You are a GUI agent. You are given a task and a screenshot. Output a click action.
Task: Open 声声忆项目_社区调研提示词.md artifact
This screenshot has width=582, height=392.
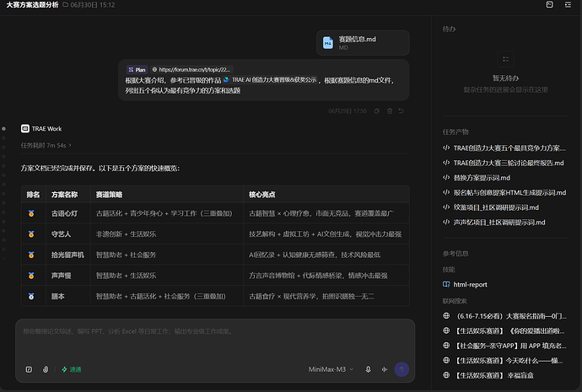[x=494, y=223]
